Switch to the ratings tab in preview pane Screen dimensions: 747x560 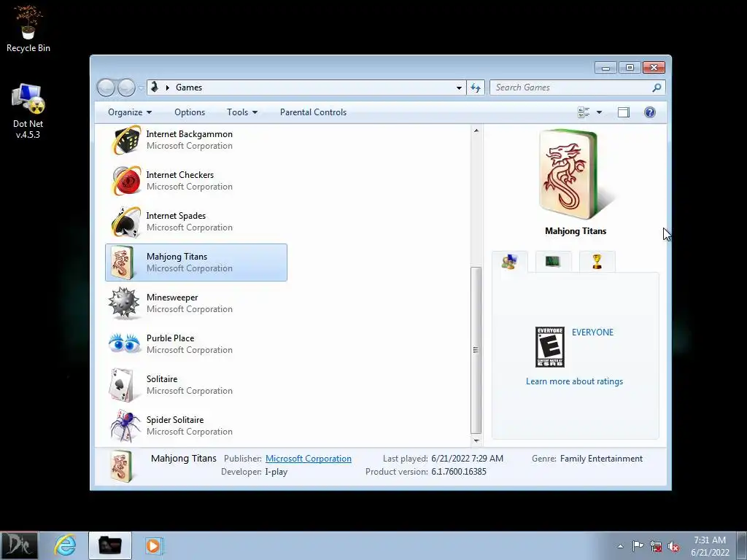point(509,262)
